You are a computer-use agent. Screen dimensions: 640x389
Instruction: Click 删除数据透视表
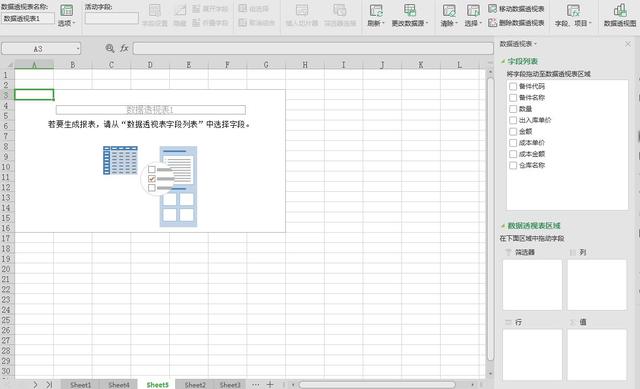pos(516,23)
